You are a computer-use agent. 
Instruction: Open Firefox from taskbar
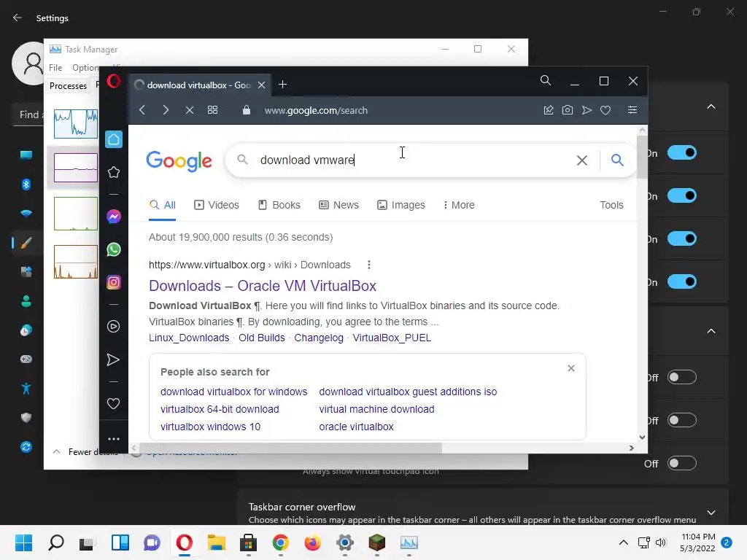tap(312, 542)
